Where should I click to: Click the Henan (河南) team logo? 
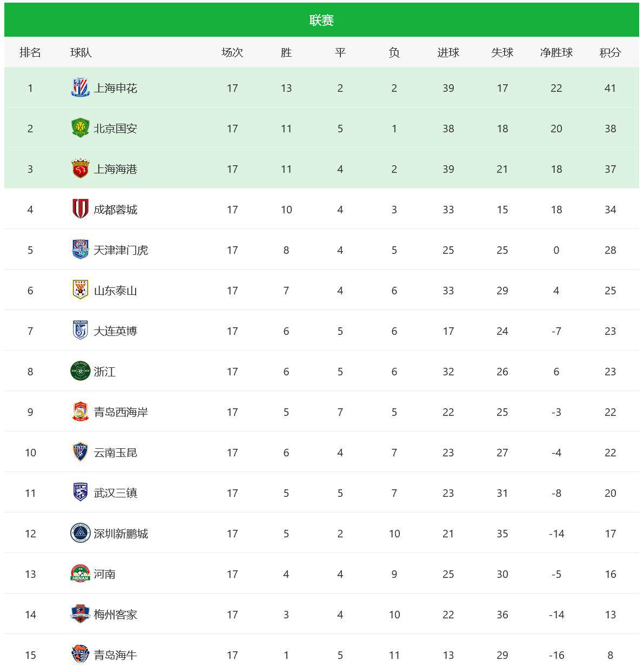[x=80, y=574]
